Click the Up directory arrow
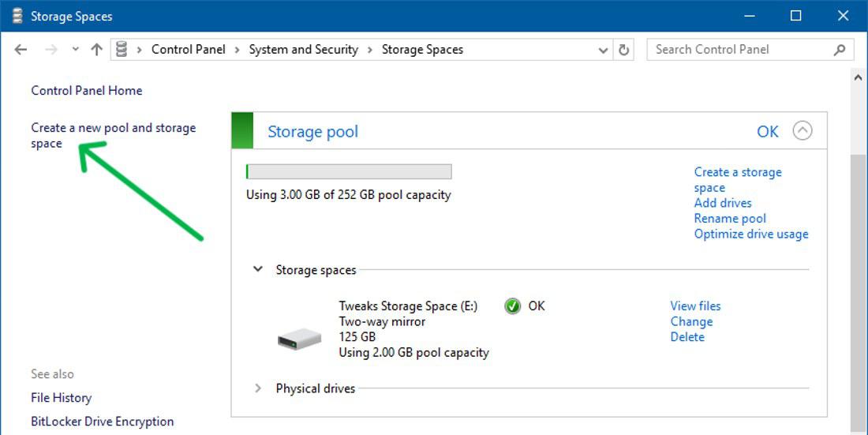This screenshot has width=868, height=435. pyautogui.click(x=96, y=50)
